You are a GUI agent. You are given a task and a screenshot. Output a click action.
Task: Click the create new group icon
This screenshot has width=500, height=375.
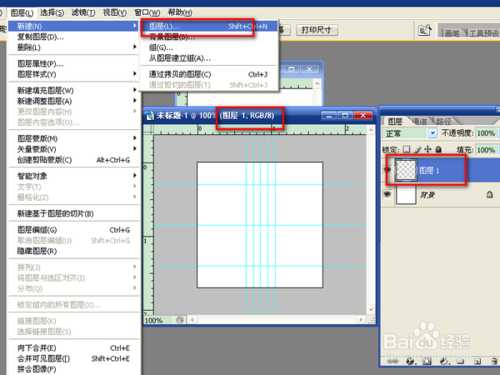460,361
